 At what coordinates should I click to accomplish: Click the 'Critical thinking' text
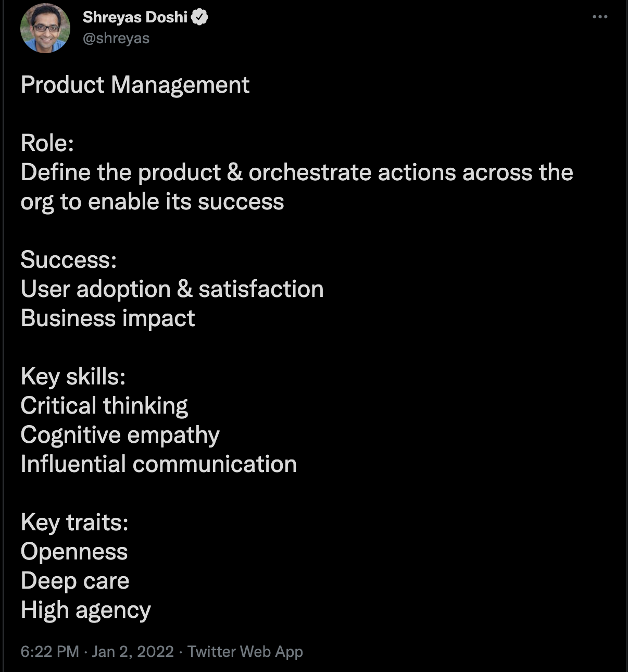[x=104, y=406]
